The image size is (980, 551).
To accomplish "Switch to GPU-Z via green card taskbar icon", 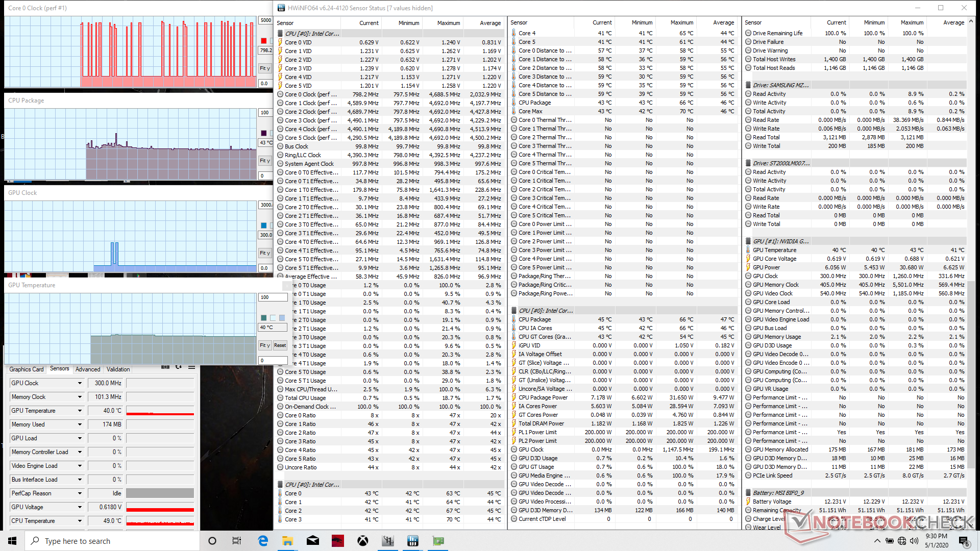I will pos(438,541).
